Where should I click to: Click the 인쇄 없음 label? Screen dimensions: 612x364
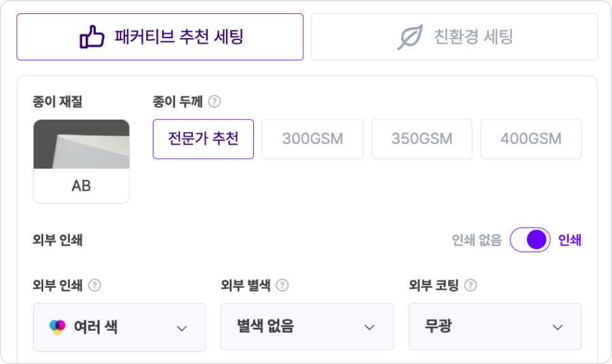(477, 240)
